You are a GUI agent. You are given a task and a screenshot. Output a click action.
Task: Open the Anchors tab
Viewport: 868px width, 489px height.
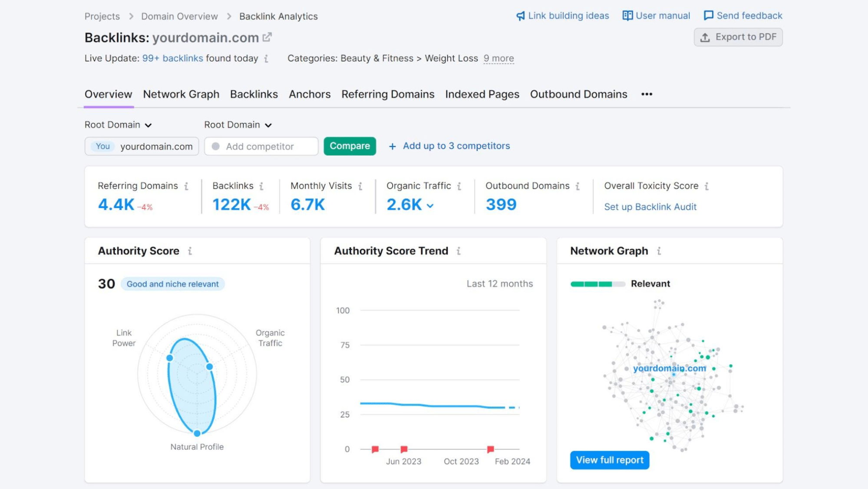[310, 94]
